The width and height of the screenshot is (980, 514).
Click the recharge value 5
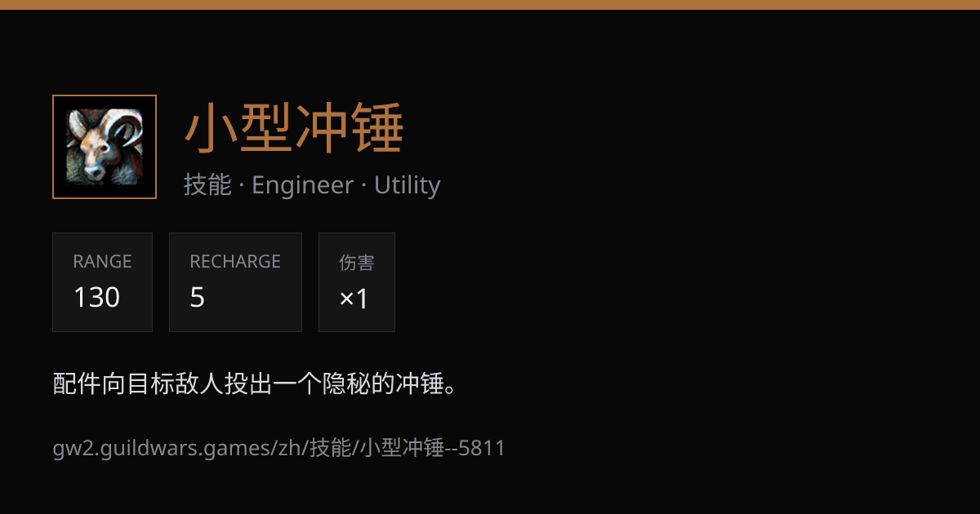click(198, 297)
